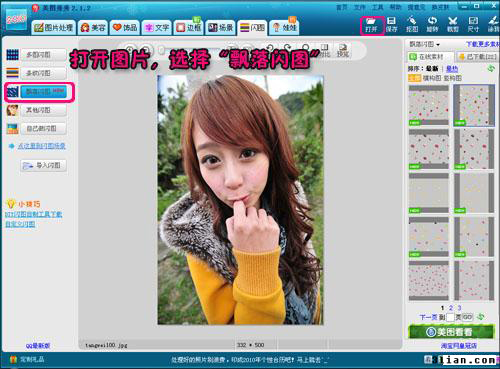Open the 娃娃 tab
The width and height of the screenshot is (500, 369).
(x=284, y=27)
